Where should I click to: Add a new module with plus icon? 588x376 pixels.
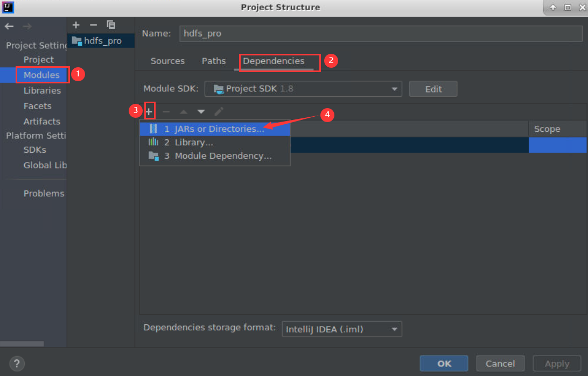(76, 25)
